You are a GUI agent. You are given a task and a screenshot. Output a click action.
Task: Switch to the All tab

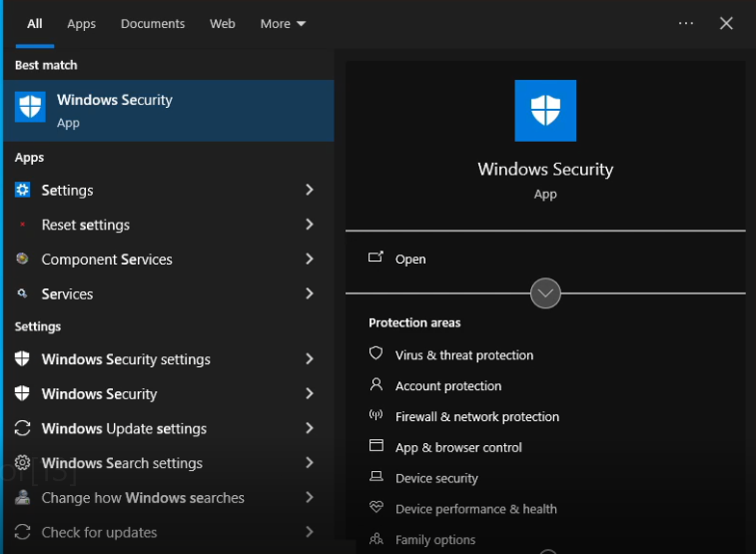34,24
